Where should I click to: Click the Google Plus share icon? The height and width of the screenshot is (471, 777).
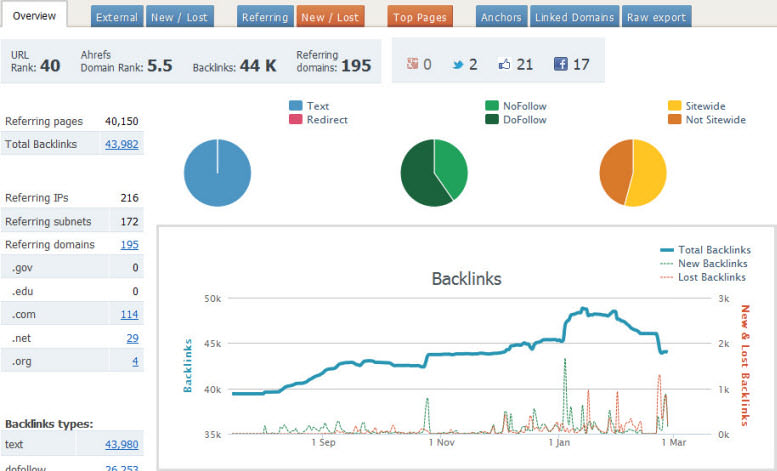point(411,64)
